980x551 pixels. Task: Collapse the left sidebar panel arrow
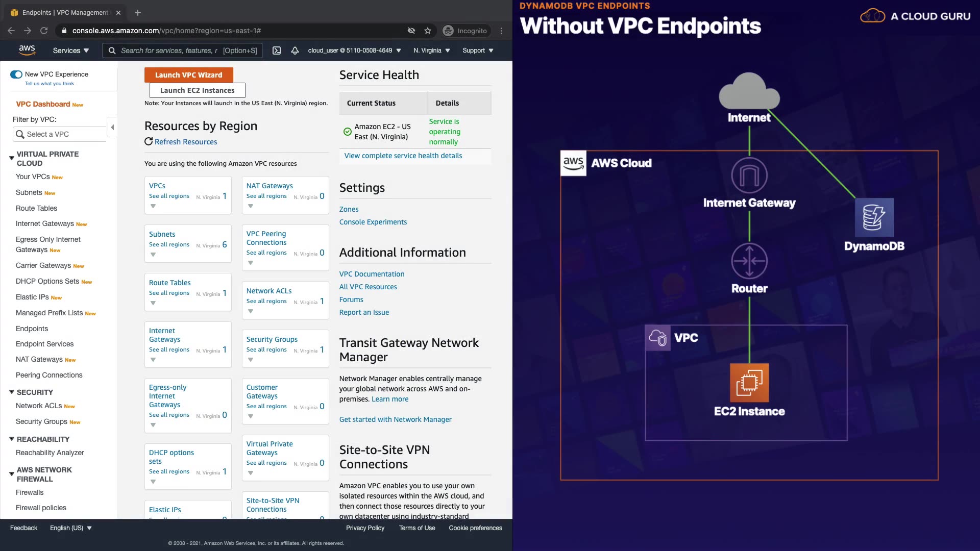112,127
